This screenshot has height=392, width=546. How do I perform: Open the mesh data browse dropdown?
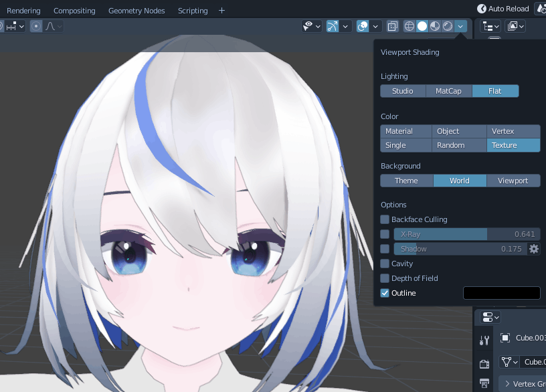tap(509, 362)
